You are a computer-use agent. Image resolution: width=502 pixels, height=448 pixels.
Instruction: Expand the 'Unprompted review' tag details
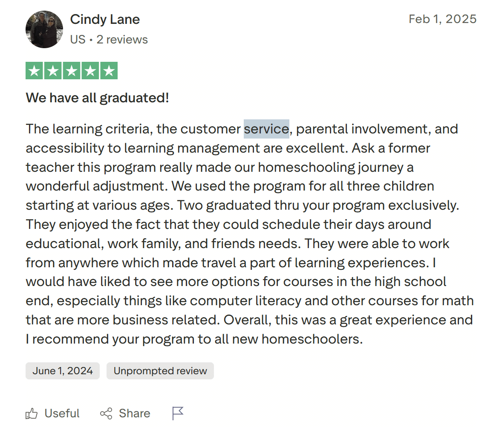(x=160, y=370)
